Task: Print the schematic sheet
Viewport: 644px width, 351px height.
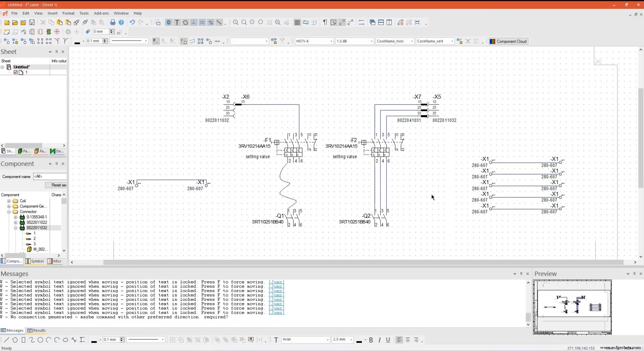Action: click(113, 22)
